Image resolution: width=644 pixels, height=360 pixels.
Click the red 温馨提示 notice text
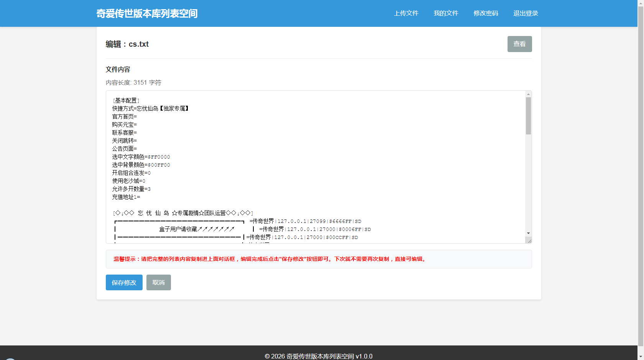point(270,259)
